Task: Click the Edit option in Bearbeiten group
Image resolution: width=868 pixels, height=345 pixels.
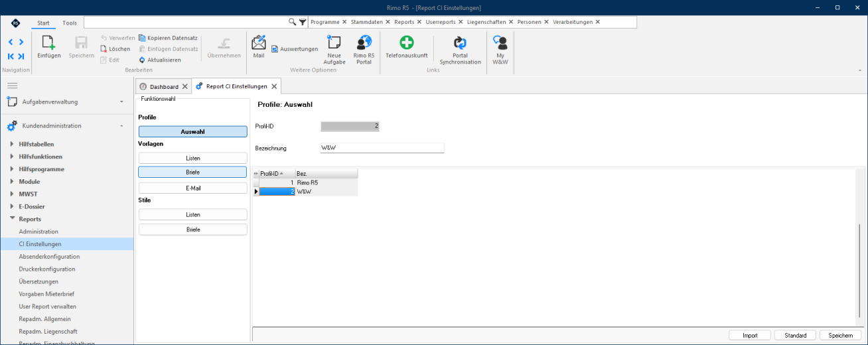Action: point(110,60)
